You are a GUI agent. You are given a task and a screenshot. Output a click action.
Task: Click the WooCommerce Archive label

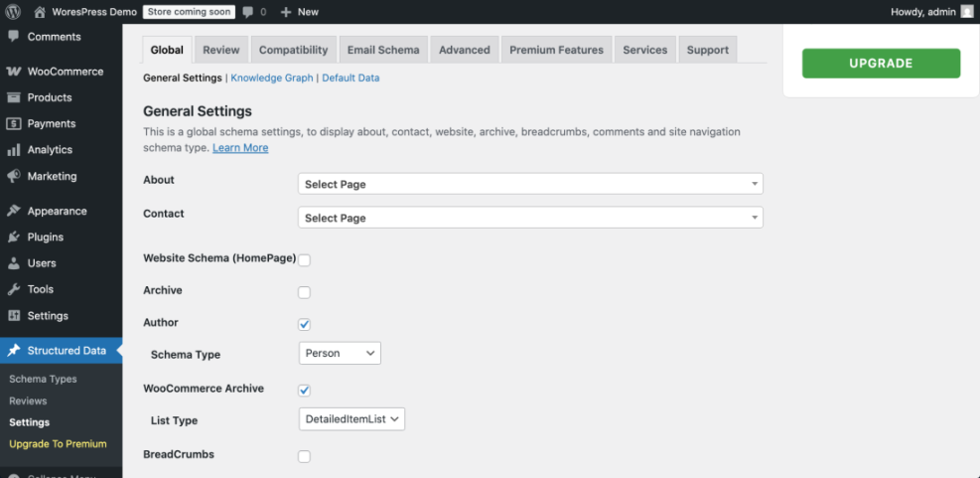pyautogui.click(x=204, y=389)
